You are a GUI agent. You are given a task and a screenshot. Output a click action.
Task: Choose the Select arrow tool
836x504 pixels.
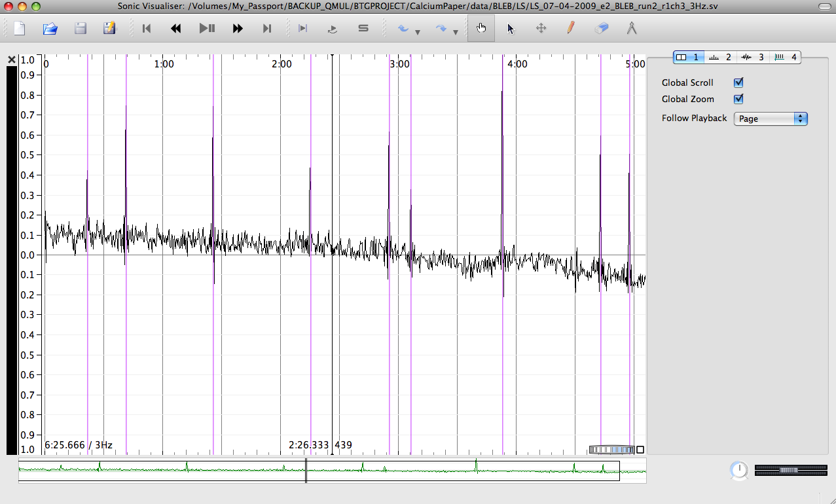511,28
